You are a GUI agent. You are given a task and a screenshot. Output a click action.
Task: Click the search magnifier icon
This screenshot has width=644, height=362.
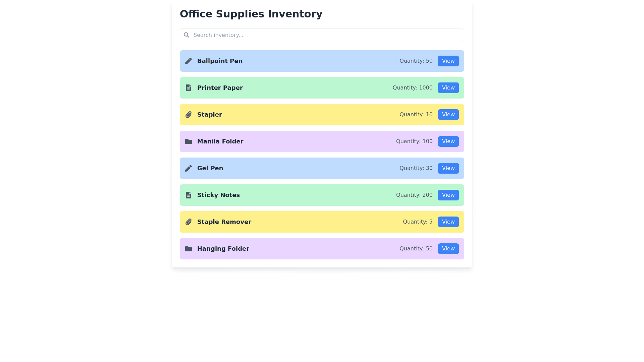[186, 35]
